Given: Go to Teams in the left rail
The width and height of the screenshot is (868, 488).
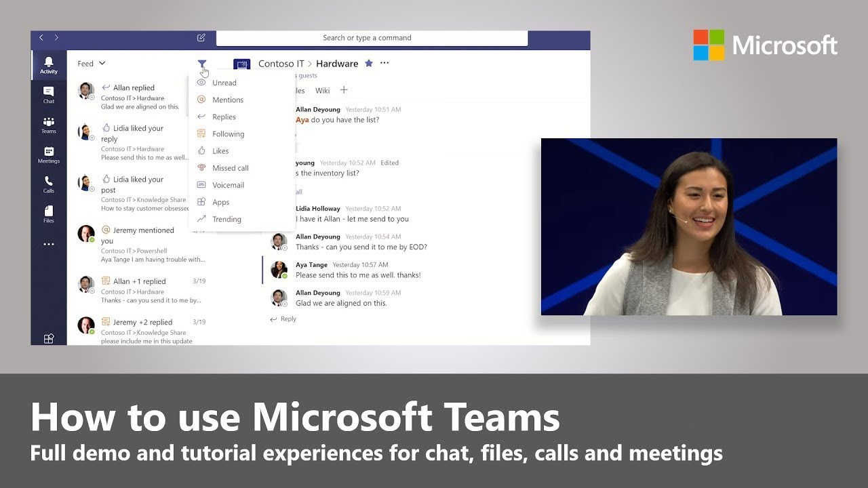Looking at the screenshot, I should coord(49,125).
